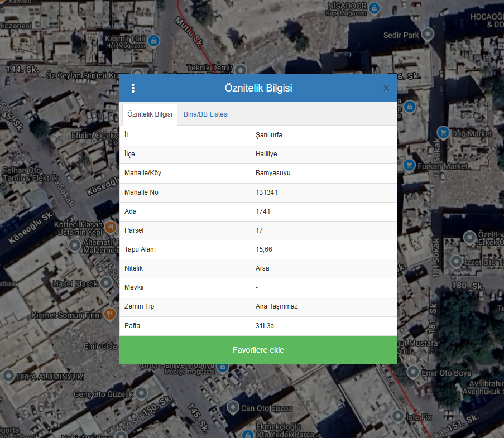Click the Kısmet Somun Fırını restaurant icon
This screenshot has height=438, width=504.
point(111,315)
